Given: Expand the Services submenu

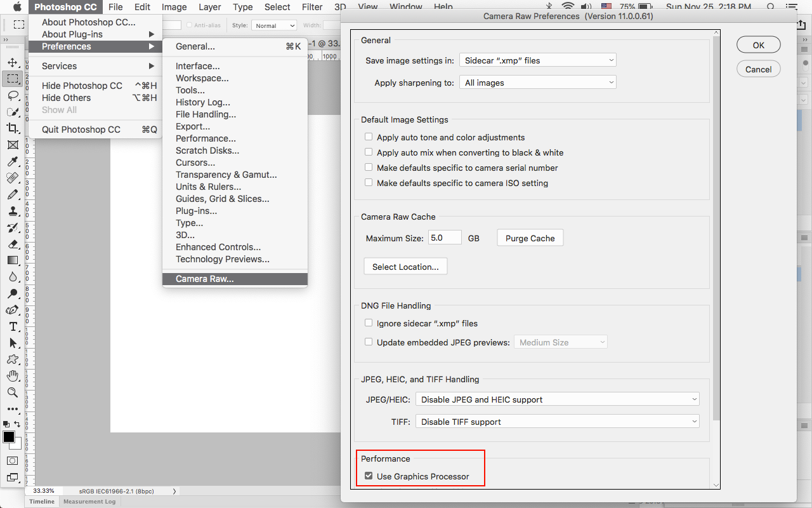Looking at the screenshot, I should click(x=95, y=66).
